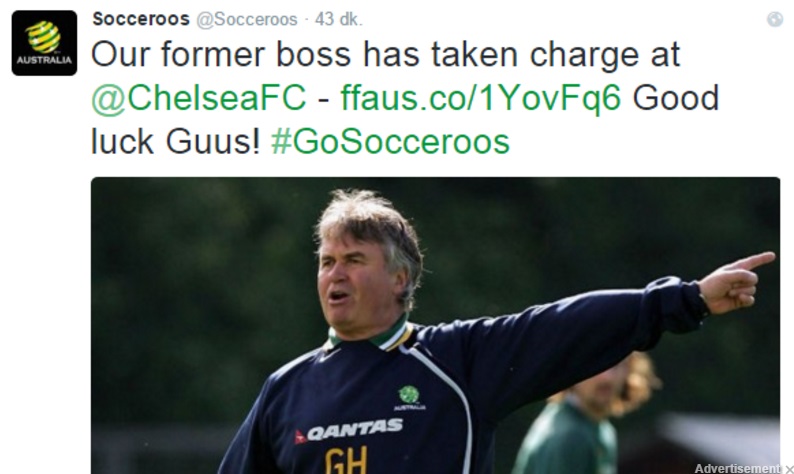Click the Qantas logo on the sweater
This screenshot has width=794, height=474.
347,430
